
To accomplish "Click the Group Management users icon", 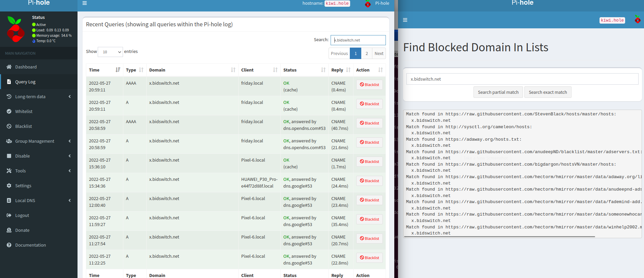I will tap(9, 141).
